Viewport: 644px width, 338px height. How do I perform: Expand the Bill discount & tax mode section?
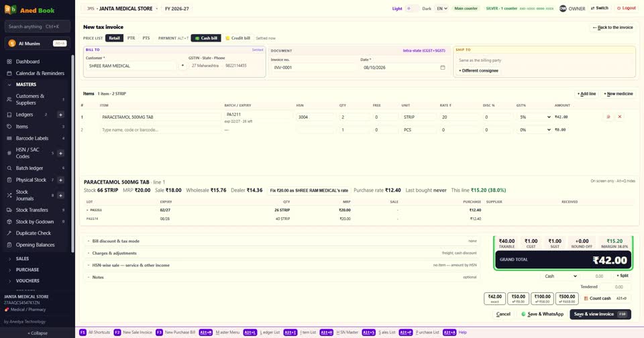pyautogui.click(x=282, y=241)
